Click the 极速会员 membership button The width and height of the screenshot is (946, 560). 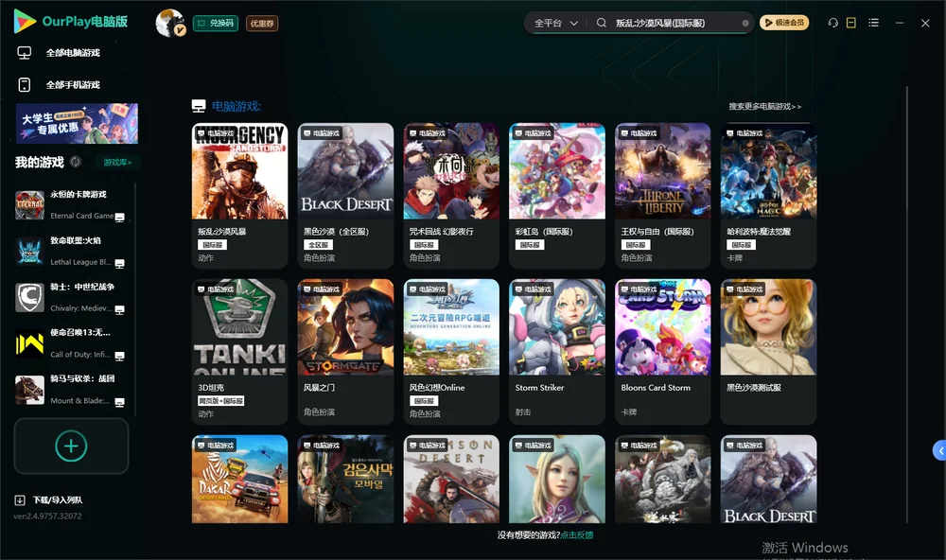click(784, 23)
